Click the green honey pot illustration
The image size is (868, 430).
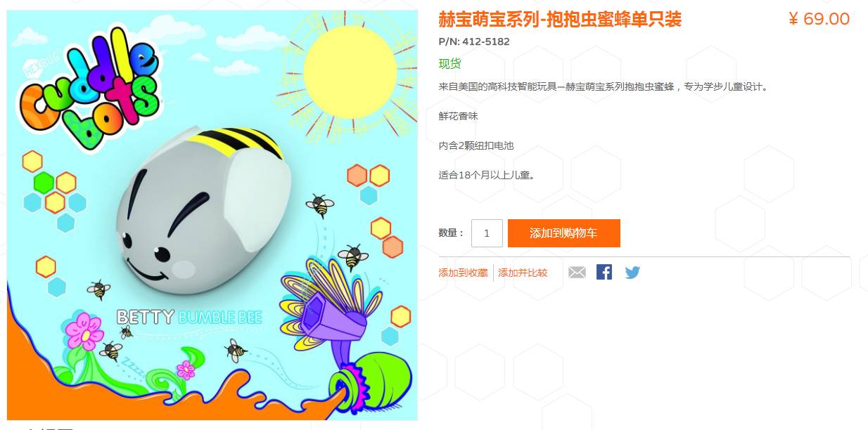pos(371,382)
